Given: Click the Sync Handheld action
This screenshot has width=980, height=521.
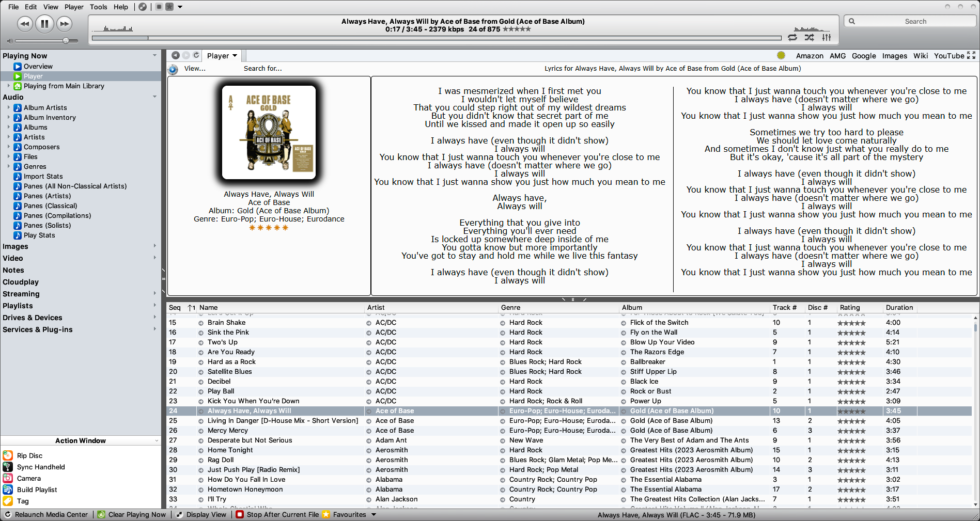Looking at the screenshot, I should tap(41, 467).
